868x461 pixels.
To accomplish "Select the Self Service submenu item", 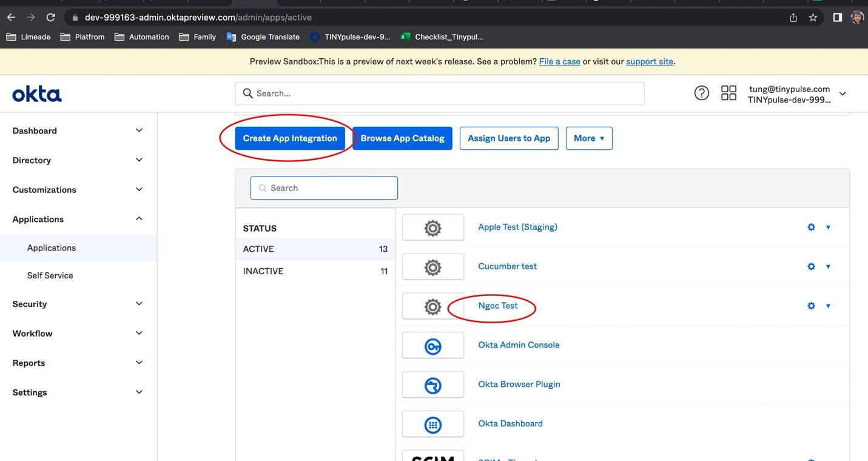I will coord(78,275).
